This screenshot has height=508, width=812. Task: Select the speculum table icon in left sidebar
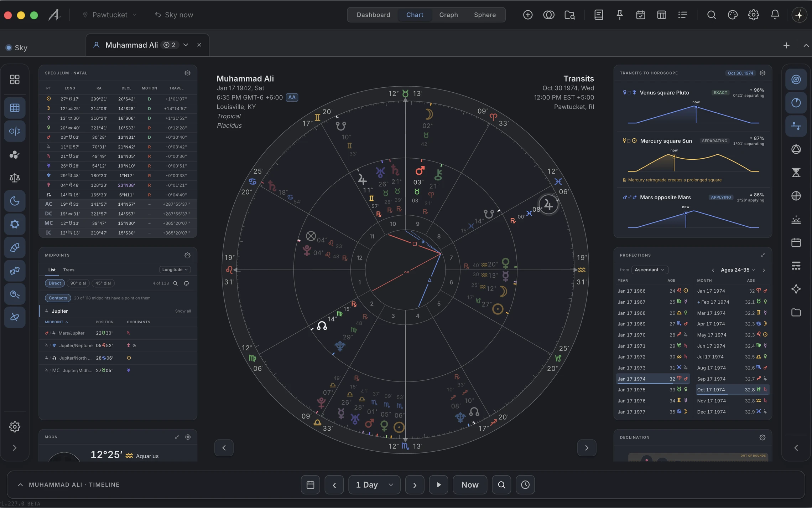(x=15, y=108)
